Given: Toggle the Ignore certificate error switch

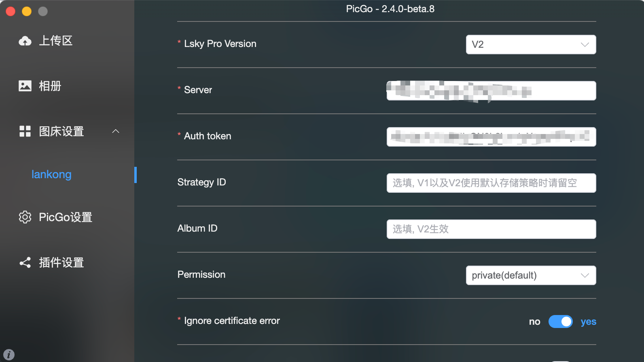Looking at the screenshot, I should [x=560, y=322].
